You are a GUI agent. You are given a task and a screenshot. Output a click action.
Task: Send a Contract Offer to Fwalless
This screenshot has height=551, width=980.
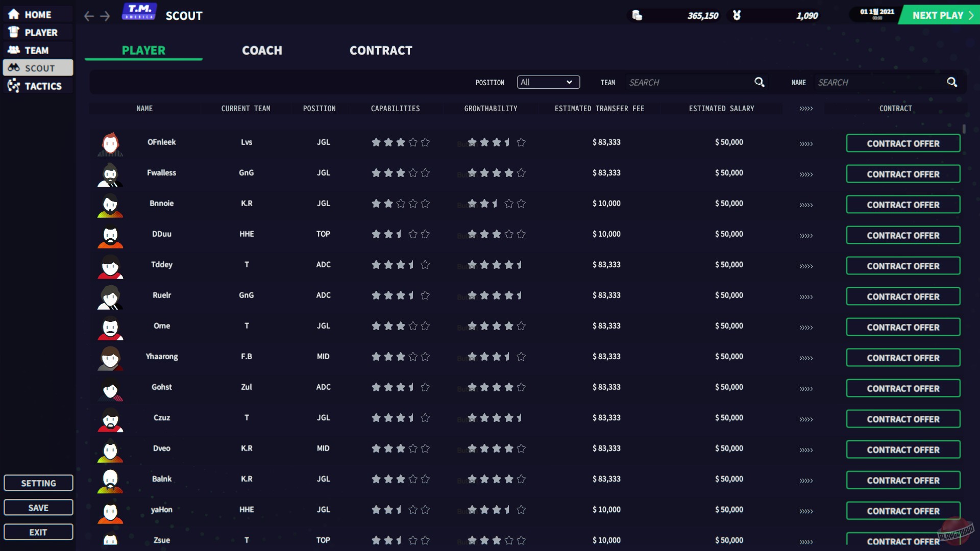902,174
